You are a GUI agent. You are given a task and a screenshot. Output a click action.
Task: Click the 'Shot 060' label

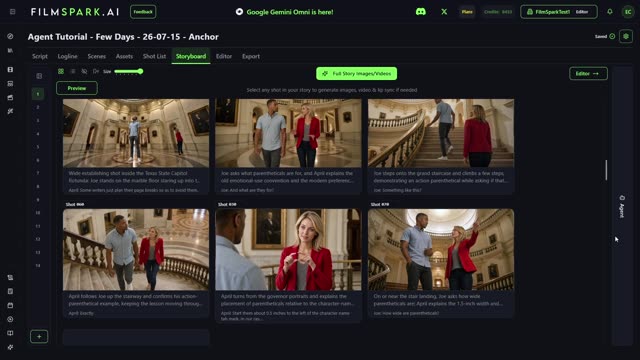coord(75,204)
